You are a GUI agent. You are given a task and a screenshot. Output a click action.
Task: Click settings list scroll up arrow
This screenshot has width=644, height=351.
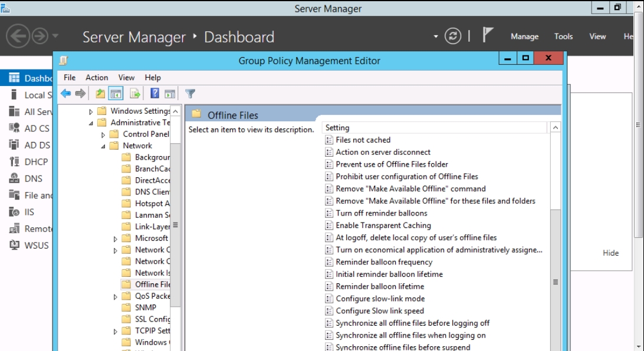556,128
